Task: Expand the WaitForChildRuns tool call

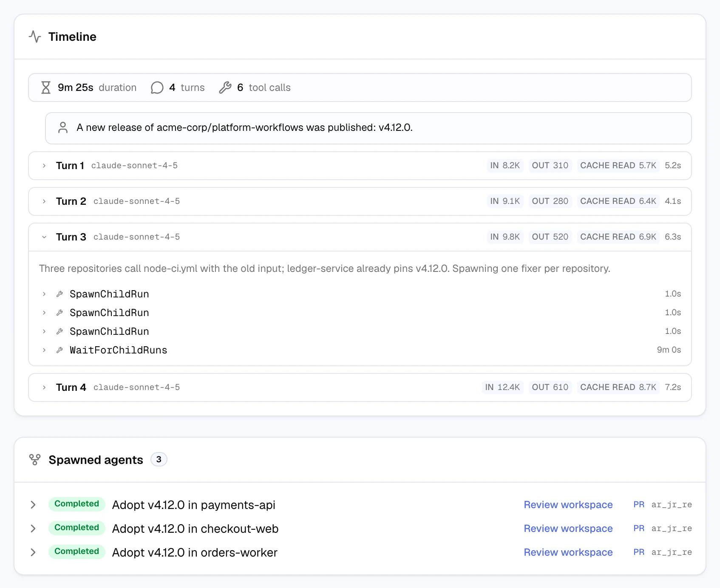Action: [44, 350]
